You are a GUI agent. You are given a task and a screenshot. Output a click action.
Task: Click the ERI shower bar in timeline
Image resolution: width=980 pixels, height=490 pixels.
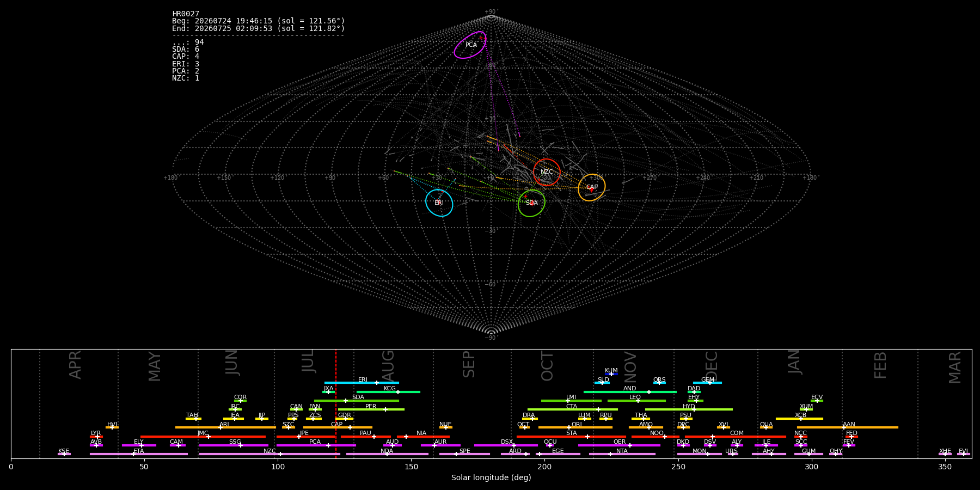click(x=362, y=383)
